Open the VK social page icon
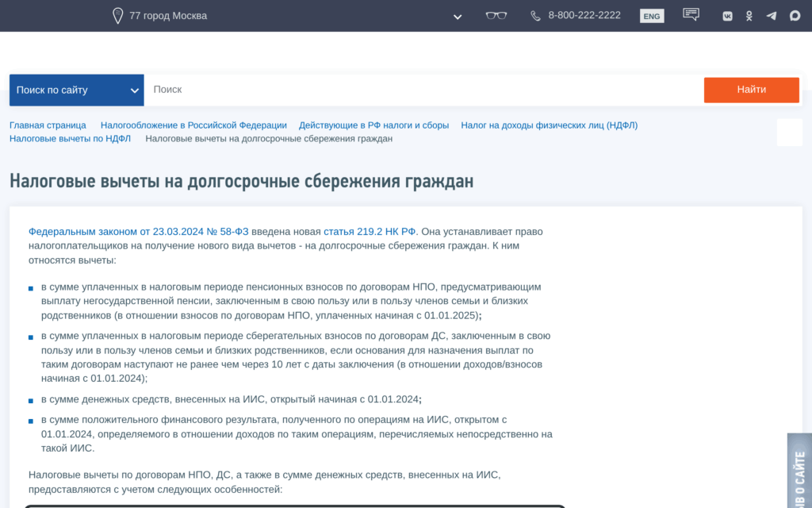This screenshot has width=812, height=508. point(727,16)
